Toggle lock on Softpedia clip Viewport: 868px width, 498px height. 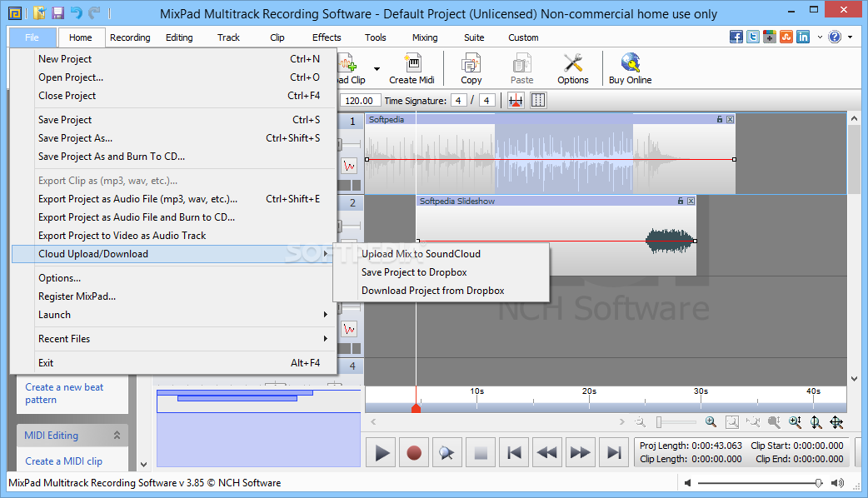coord(720,120)
